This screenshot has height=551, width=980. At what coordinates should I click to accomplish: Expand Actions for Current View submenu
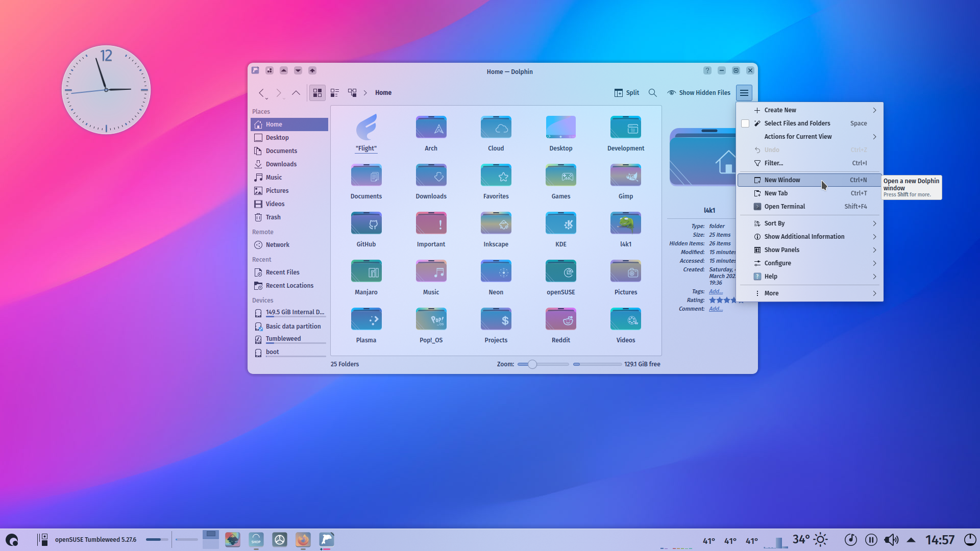[x=810, y=137]
